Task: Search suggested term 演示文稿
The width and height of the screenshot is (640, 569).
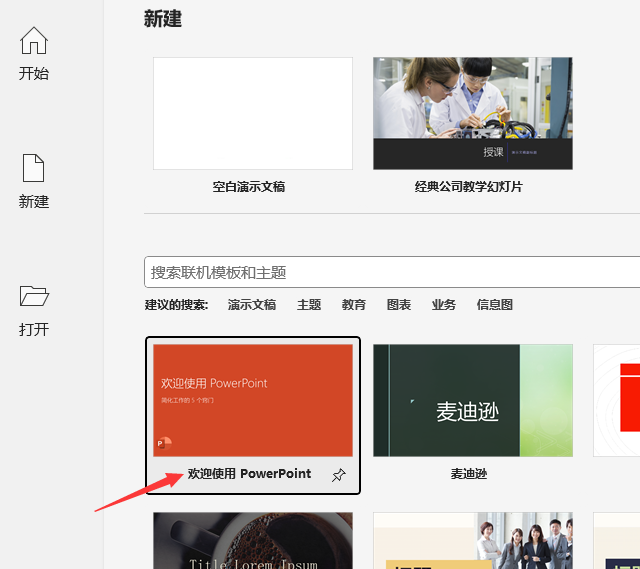Action: click(252, 305)
